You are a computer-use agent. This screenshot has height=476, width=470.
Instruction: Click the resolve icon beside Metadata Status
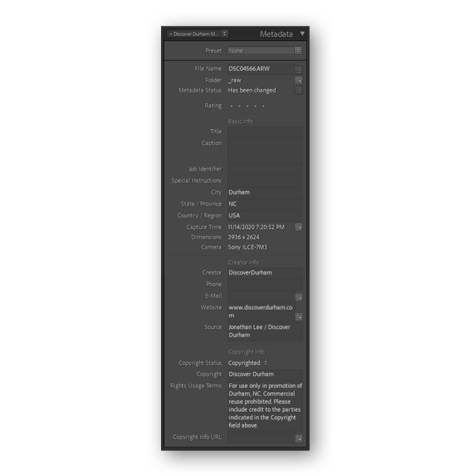point(298,90)
